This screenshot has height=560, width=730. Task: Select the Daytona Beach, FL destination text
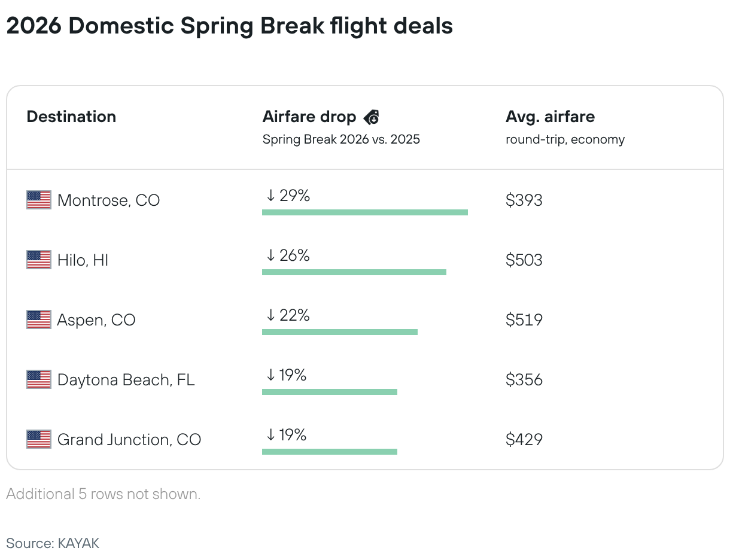[126, 379]
